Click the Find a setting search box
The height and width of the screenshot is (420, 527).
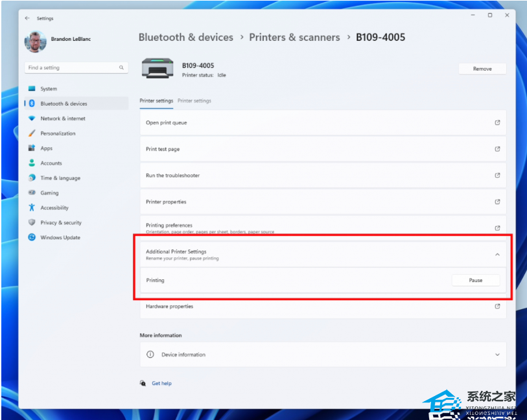coord(76,67)
